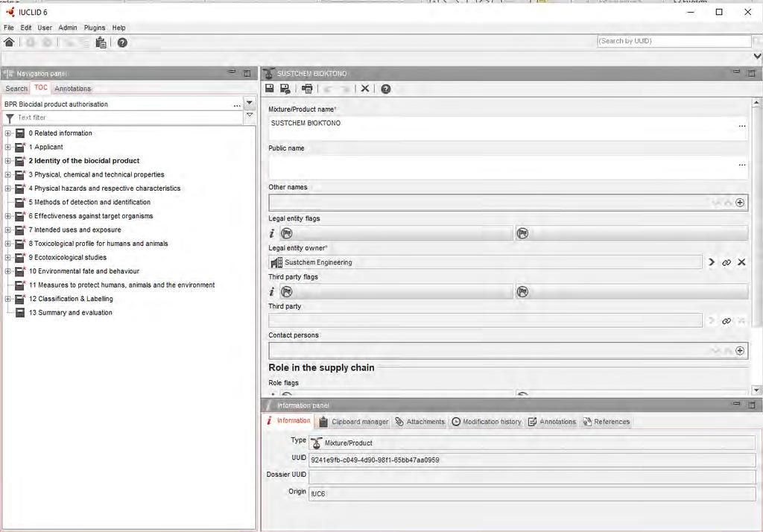
Task: Click the second Third party flags icon
Action: (522, 291)
